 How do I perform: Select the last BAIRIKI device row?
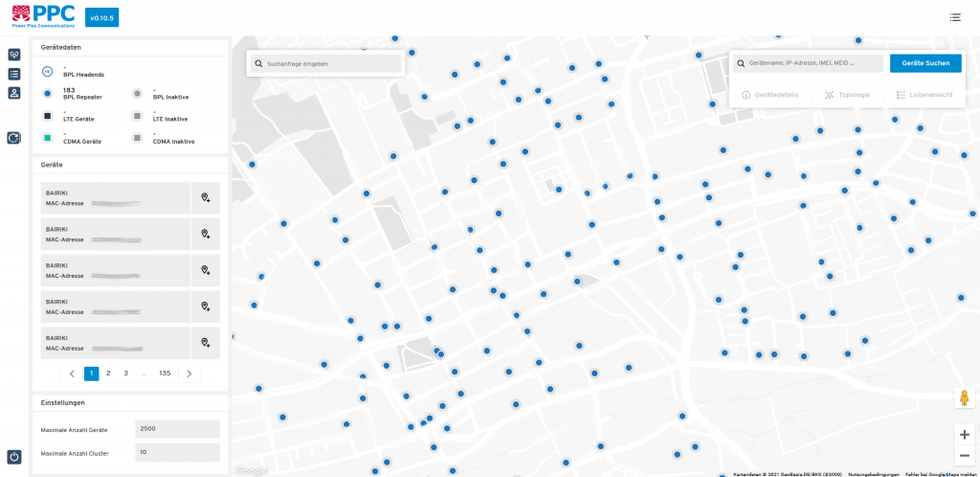(115, 343)
